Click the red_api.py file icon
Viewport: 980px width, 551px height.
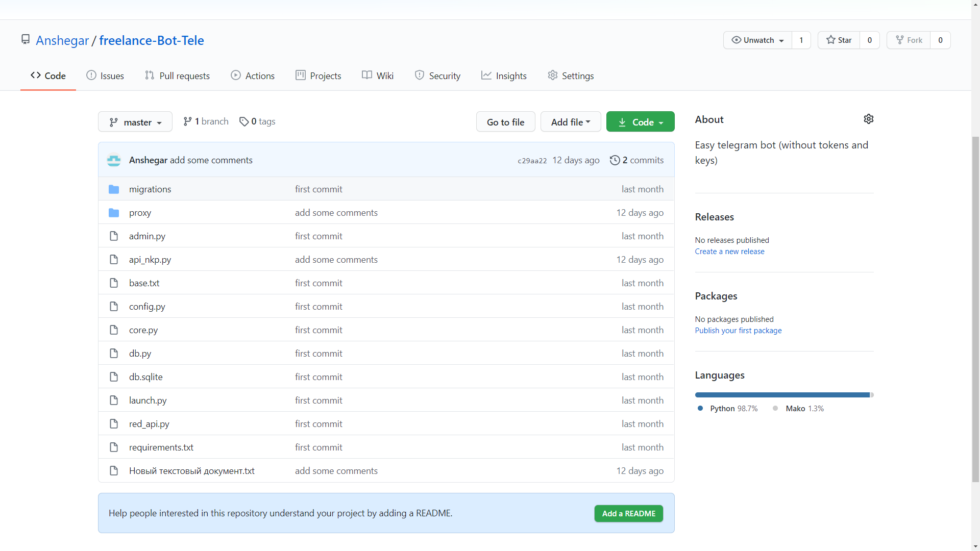pyautogui.click(x=114, y=424)
